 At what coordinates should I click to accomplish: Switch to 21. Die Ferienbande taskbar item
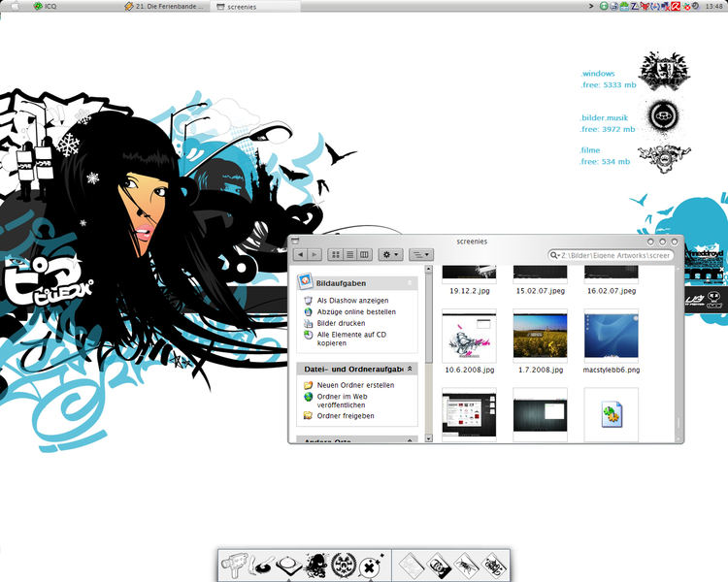point(165,6)
